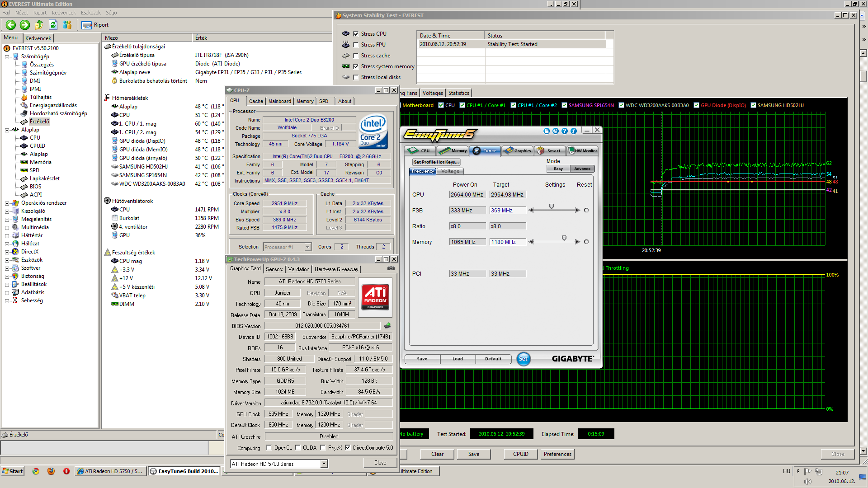Switch to the Sensors tab in GPU-Z

coord(274,269)
